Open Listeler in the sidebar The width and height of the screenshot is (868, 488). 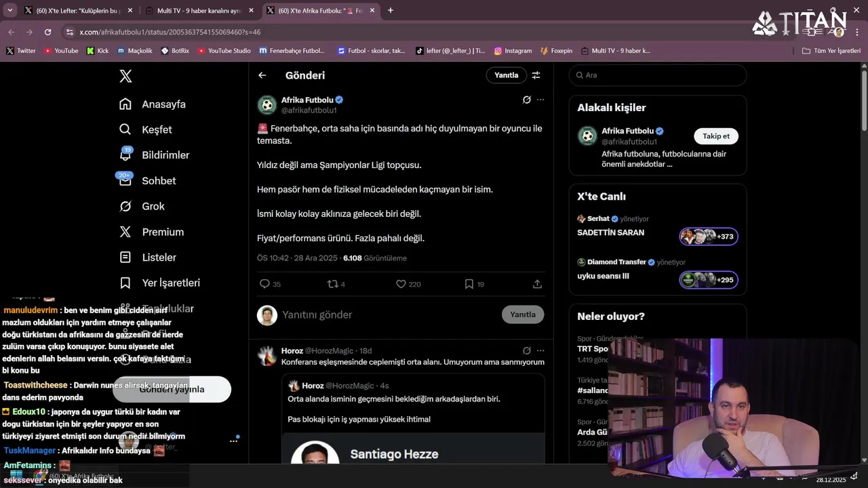click(x=147, y=258)
